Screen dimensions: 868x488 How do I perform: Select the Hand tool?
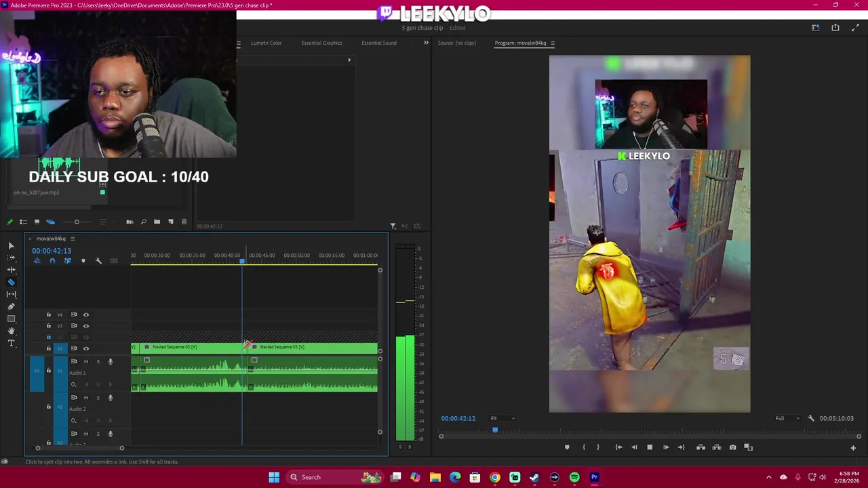(12, 331)
